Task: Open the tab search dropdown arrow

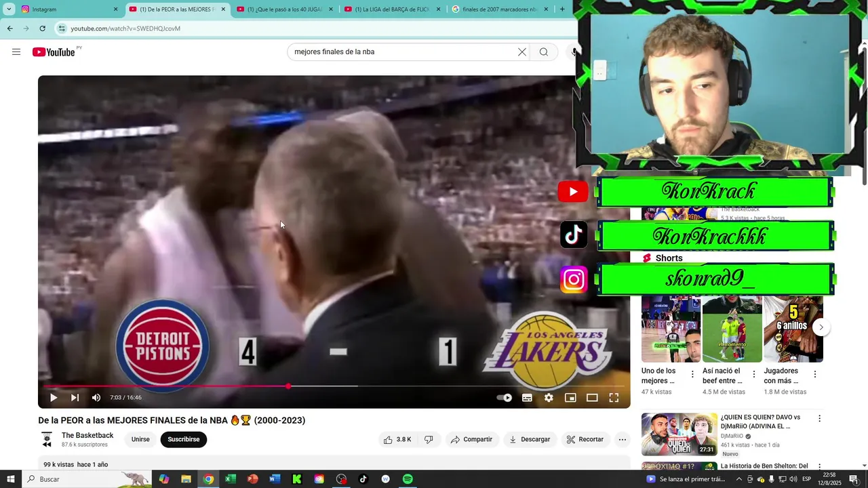Action: click(x=9, y=9)
